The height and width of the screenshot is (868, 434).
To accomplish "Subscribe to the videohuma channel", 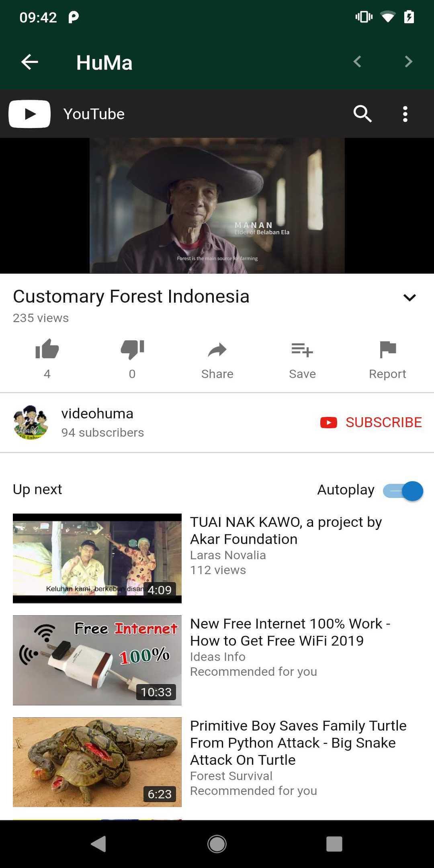I will click(x=371, y=422).
